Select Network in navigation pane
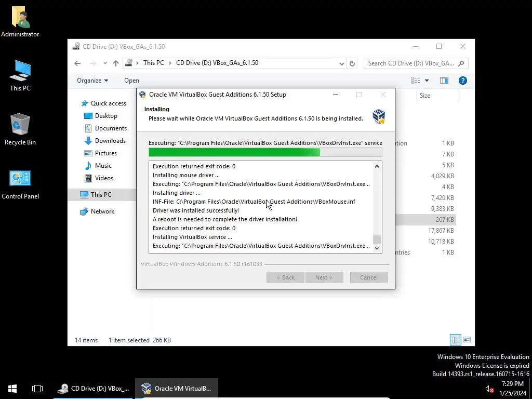 (x=97, y=211)
